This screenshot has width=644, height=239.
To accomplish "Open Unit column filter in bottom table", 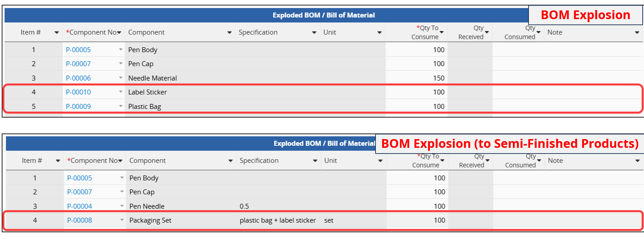I will click(380, 161).
